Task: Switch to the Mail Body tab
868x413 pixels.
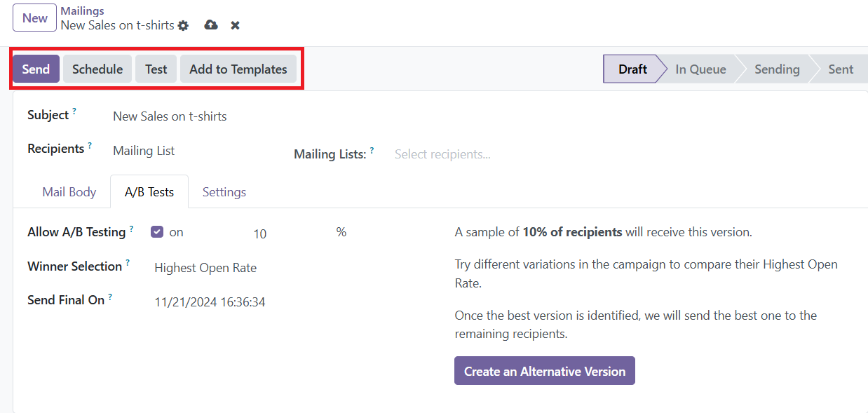Action: [x=69, y=192]
